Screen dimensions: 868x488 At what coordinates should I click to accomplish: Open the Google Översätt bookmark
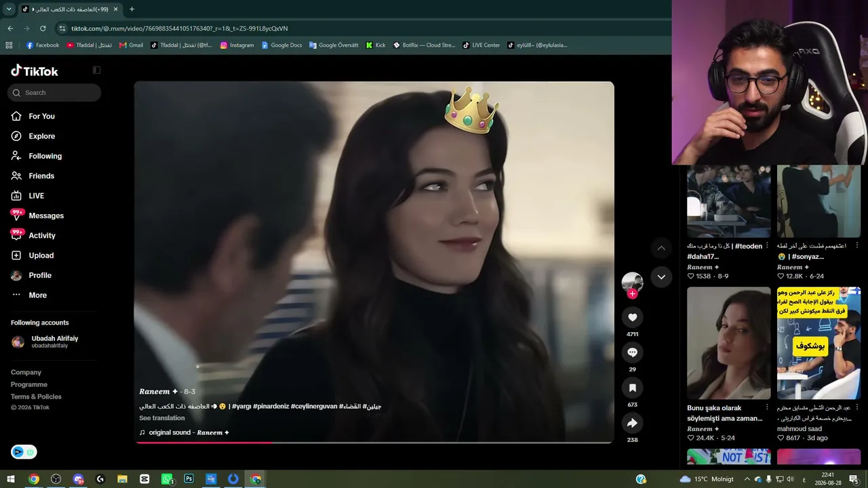(333, 45)
